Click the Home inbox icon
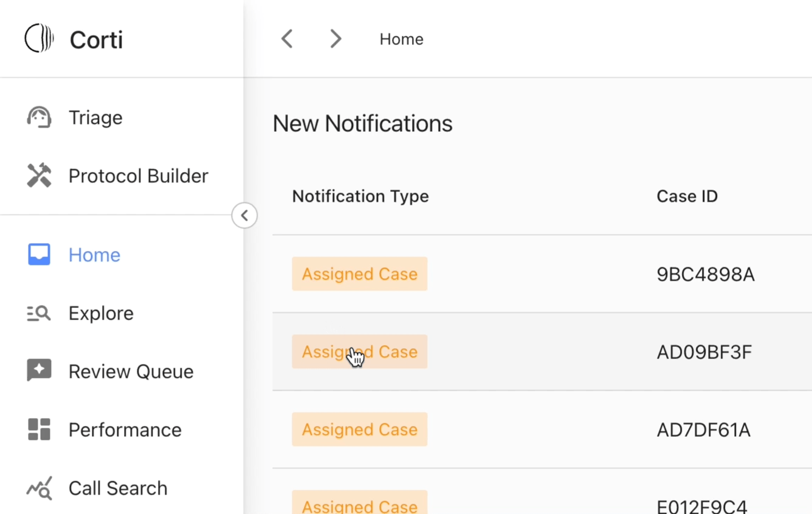Screen dimensions: 812x514 point(39,255)
